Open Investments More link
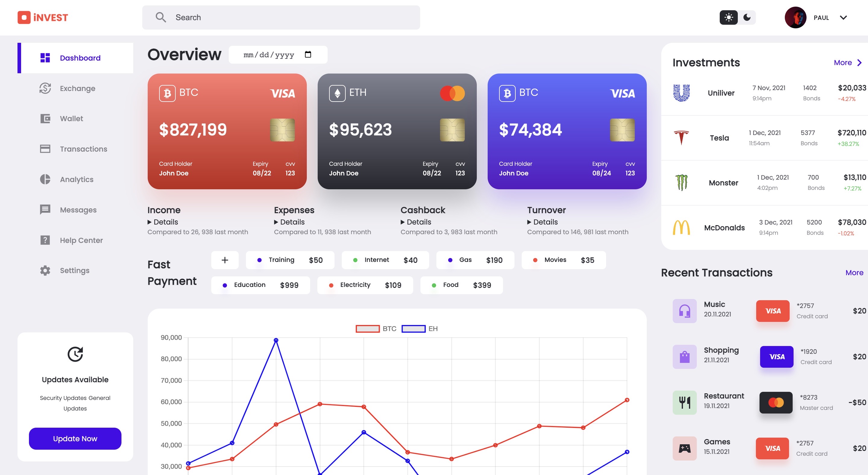The width and height of the screenshot is (868, 475). click(x=843, y=63)
